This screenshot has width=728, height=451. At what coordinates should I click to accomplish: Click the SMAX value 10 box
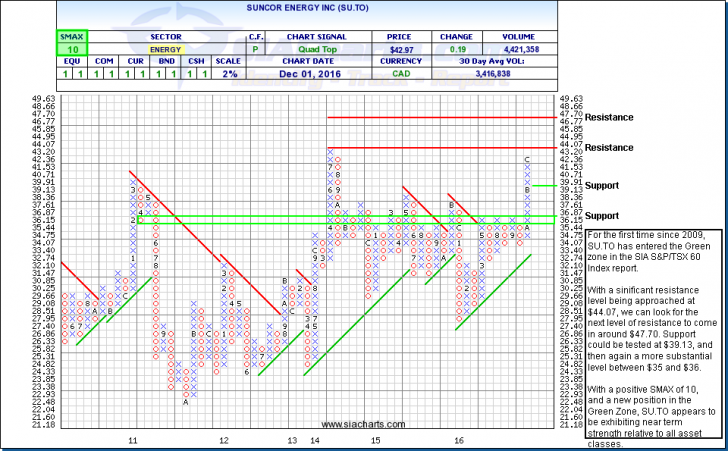(x=71, y=48)
